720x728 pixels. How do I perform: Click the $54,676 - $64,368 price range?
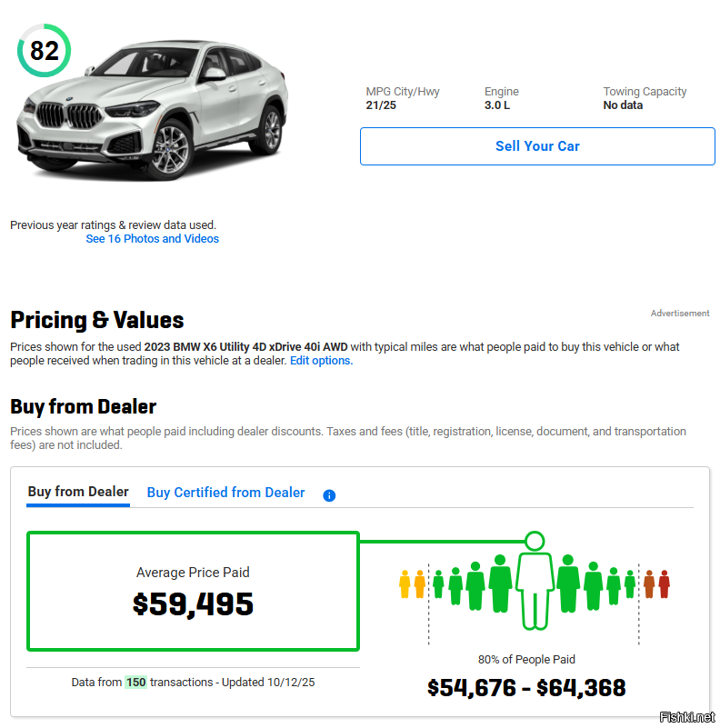[526, 688]
